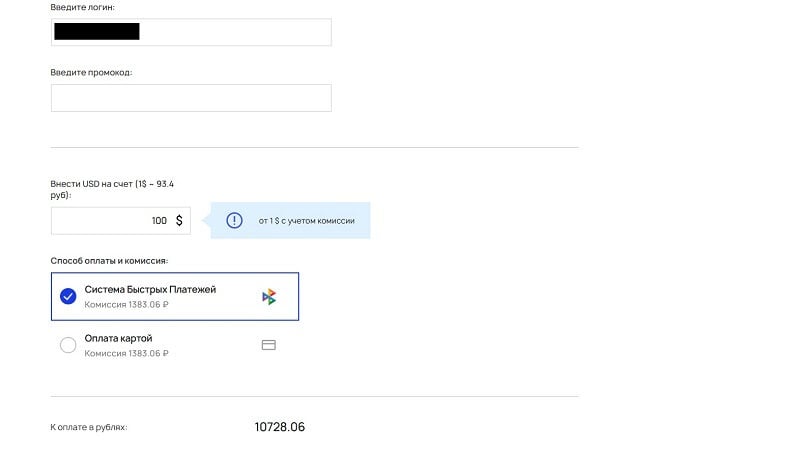The width and height of the screenshot is (800, 450).
Task: Click the USD amount field showing 100
Action: pyautogui.click(x=121, y=221)
